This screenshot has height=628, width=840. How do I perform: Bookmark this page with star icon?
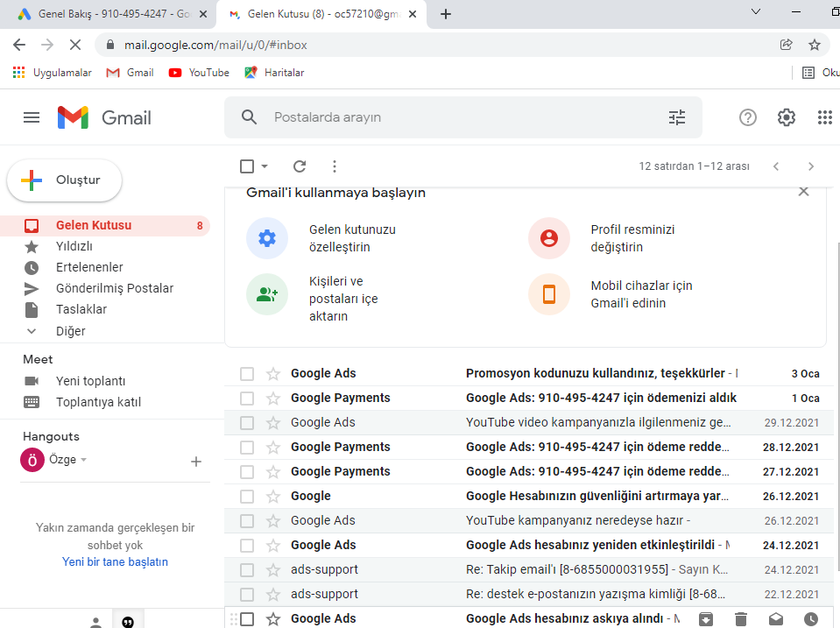point(815,45)
